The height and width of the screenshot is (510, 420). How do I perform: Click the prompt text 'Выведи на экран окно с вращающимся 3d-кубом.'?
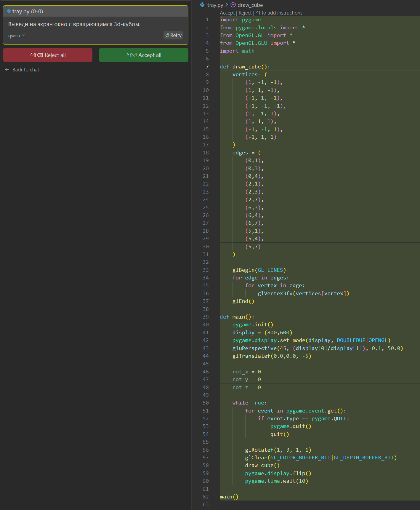coord(74,24)
